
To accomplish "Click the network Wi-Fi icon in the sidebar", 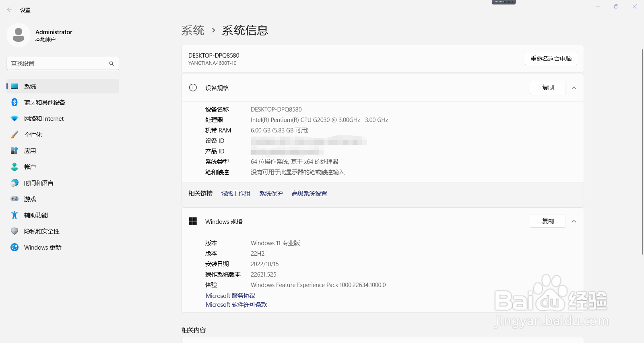I will [x=14, y=118].
